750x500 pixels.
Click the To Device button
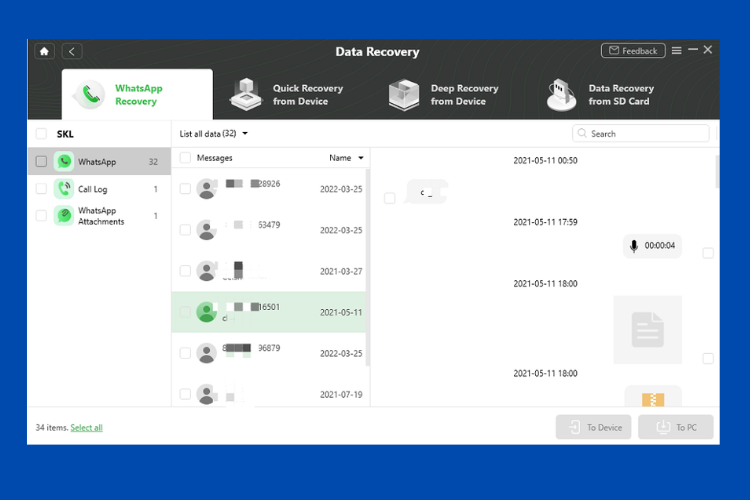coord(594,427)
